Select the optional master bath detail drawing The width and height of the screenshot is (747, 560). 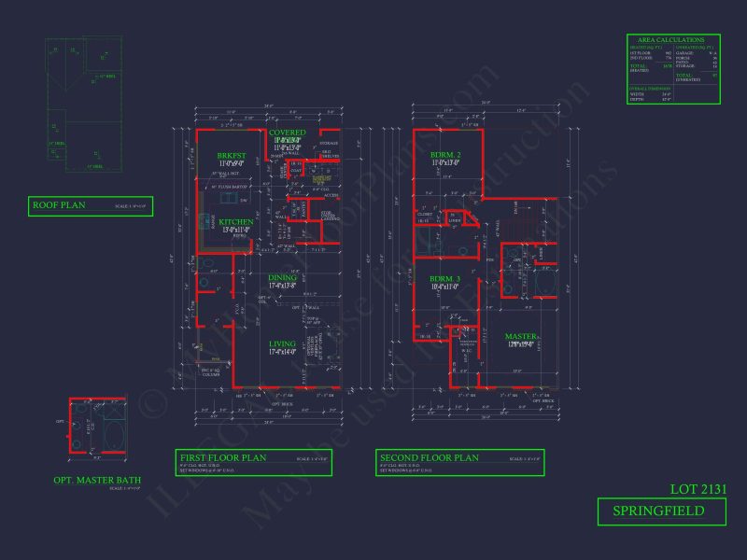(98, 426)
